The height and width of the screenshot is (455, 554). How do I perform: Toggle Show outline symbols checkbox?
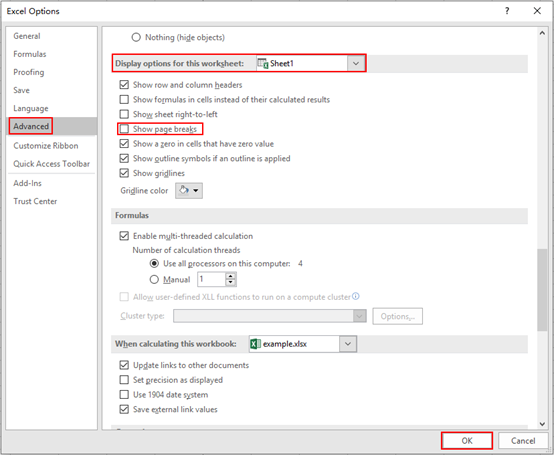point(124,158)
